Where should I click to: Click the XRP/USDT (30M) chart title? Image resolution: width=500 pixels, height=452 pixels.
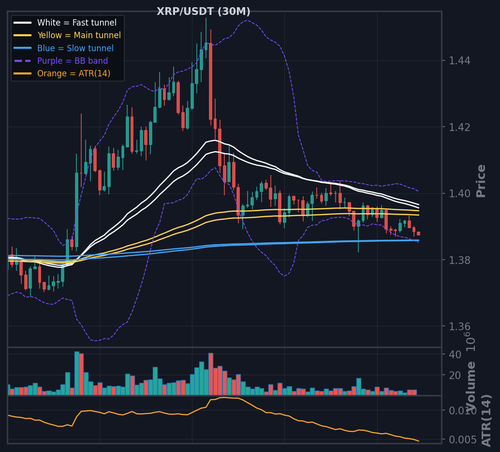pyautogui.click(x=203, y=11)
